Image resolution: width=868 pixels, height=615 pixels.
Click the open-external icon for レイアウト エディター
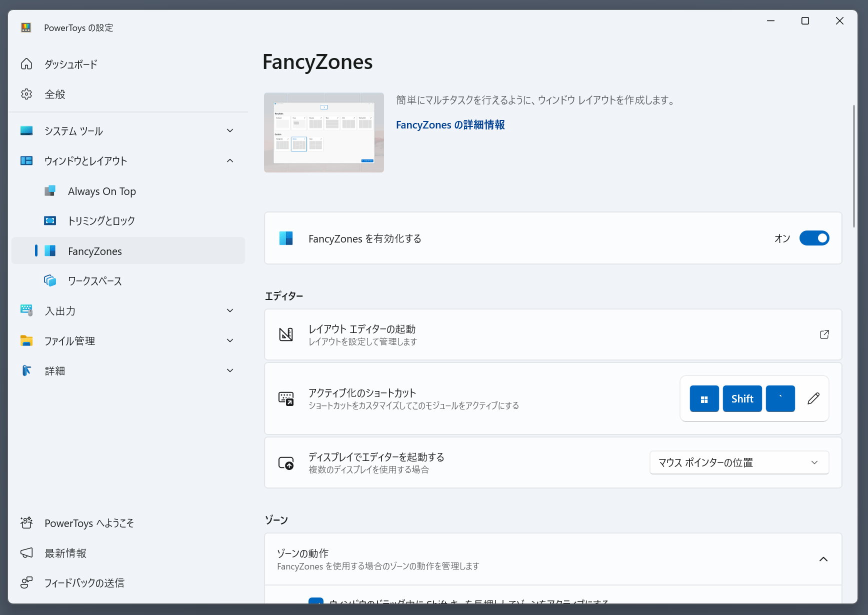click(824, 334)
